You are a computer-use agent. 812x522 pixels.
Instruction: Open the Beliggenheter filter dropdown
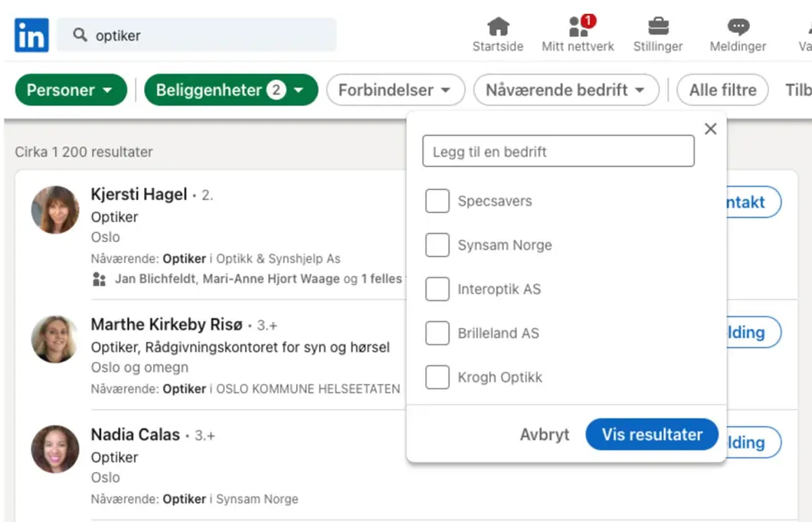tap(231, 90)
